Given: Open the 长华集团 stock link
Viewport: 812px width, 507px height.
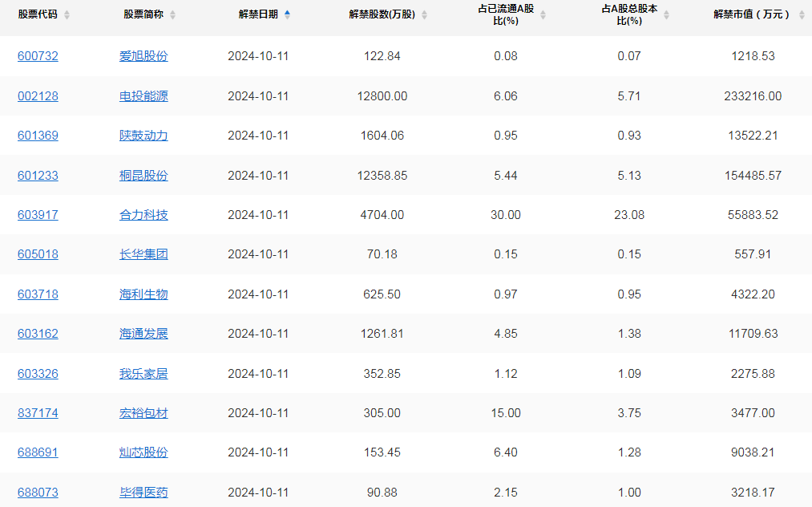Looking at the screenshot, I should (x=143, y=254).
